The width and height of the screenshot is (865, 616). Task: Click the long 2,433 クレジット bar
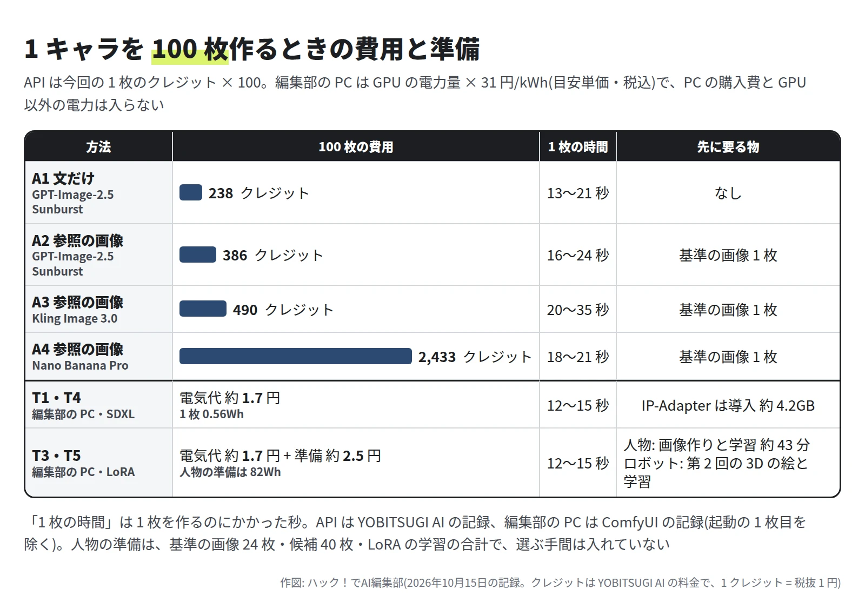(296, 356)
